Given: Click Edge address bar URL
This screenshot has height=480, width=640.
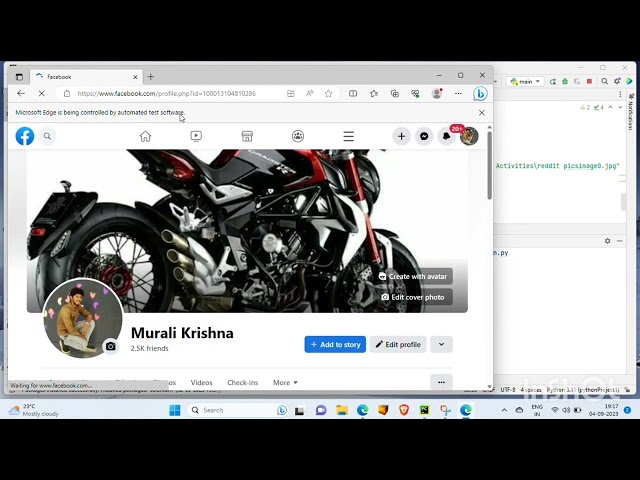Looking at the screenshot, I should coord(167,93).
